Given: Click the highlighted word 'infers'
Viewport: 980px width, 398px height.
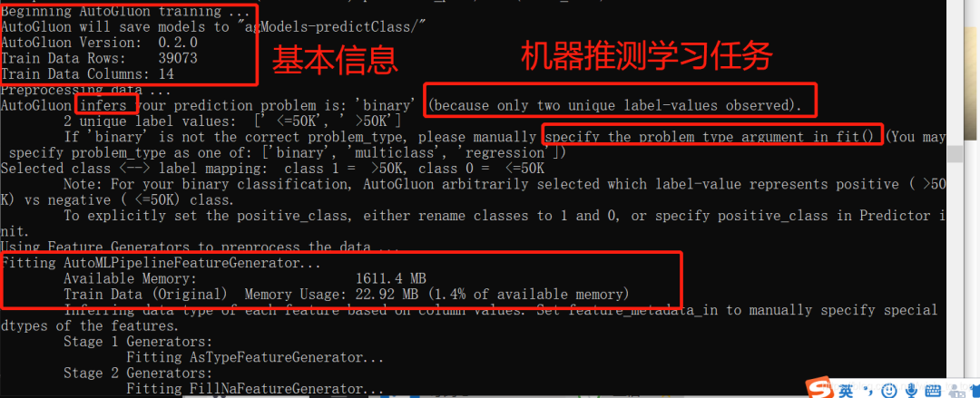Looking at the screenshot, I should tap(103, 105).
